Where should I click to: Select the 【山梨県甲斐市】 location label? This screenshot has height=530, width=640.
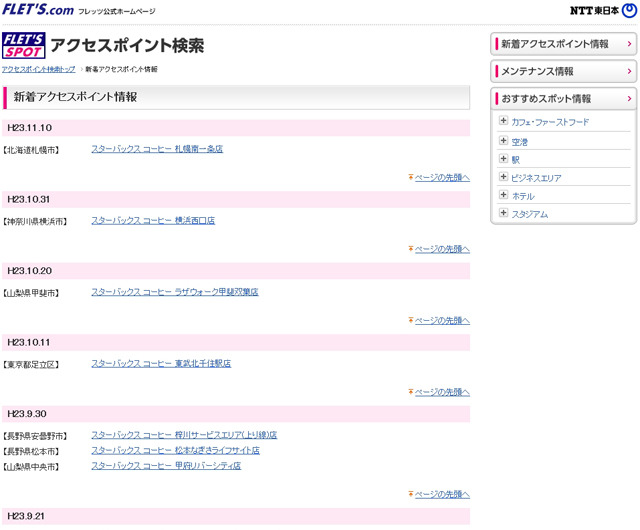(31, 293)
